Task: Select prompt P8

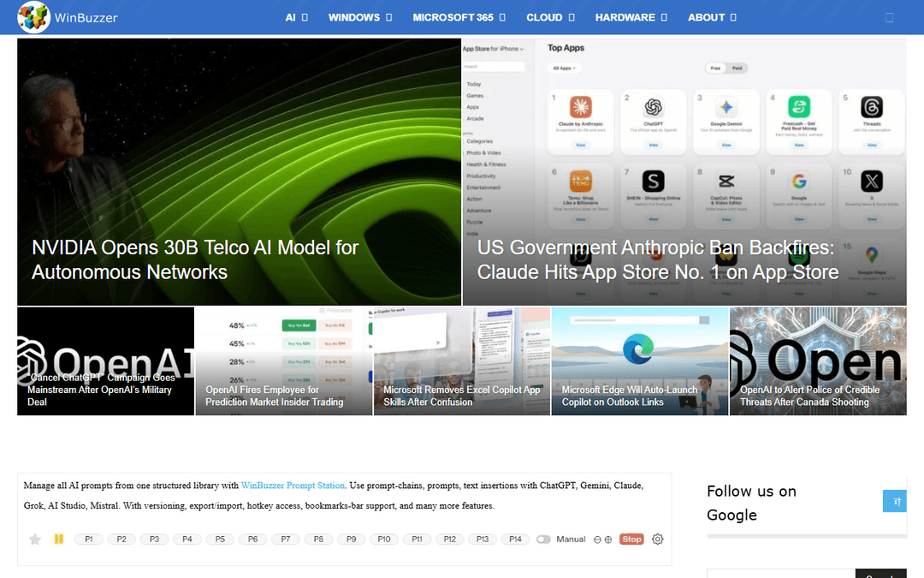Action: point(318,539)
